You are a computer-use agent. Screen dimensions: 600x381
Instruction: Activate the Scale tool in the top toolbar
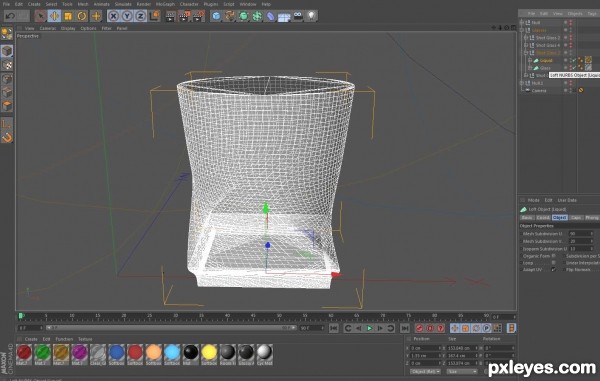(68, 16)
